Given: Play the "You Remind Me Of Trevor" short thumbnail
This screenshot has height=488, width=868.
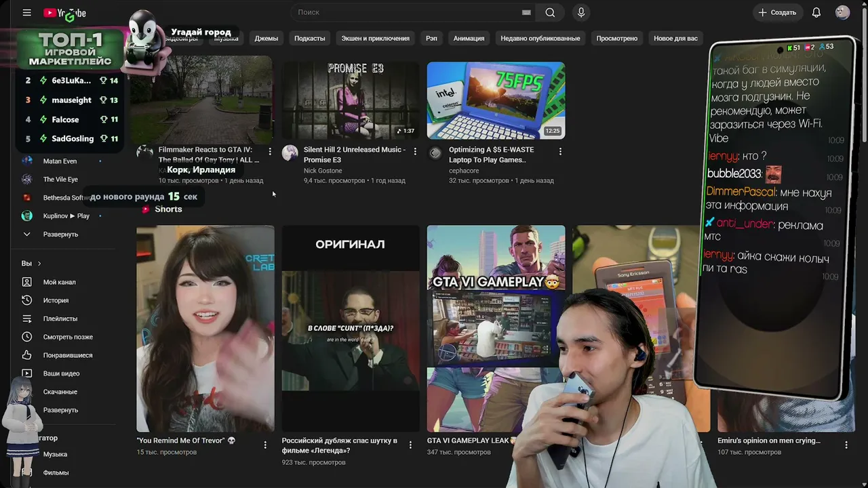Looking at the screenshot, I should [205, 329].
